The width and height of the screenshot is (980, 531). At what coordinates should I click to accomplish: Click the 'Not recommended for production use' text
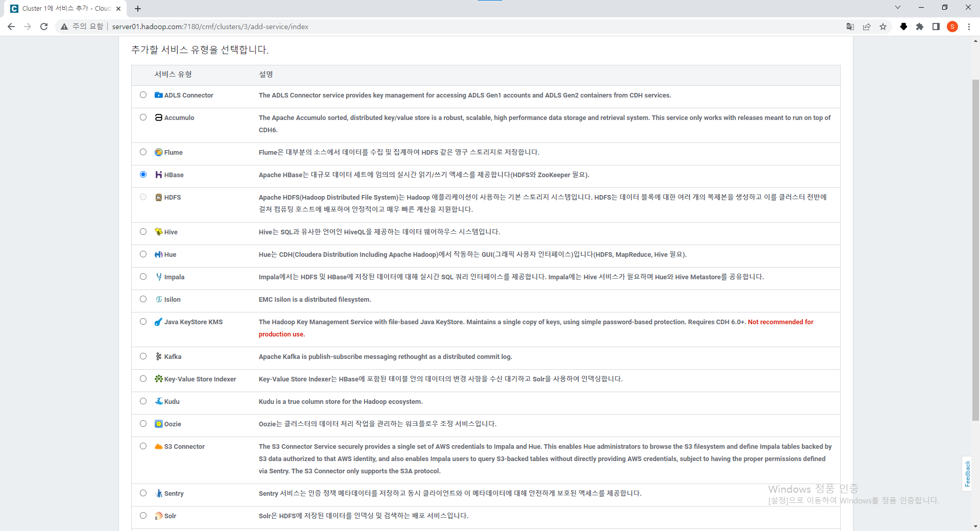coord(536,328)
